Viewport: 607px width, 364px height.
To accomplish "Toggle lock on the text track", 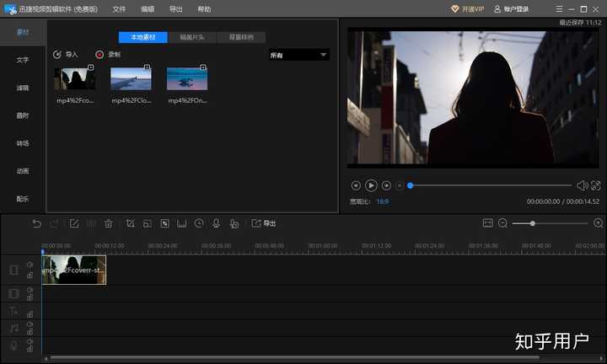I will pos(30,314).
